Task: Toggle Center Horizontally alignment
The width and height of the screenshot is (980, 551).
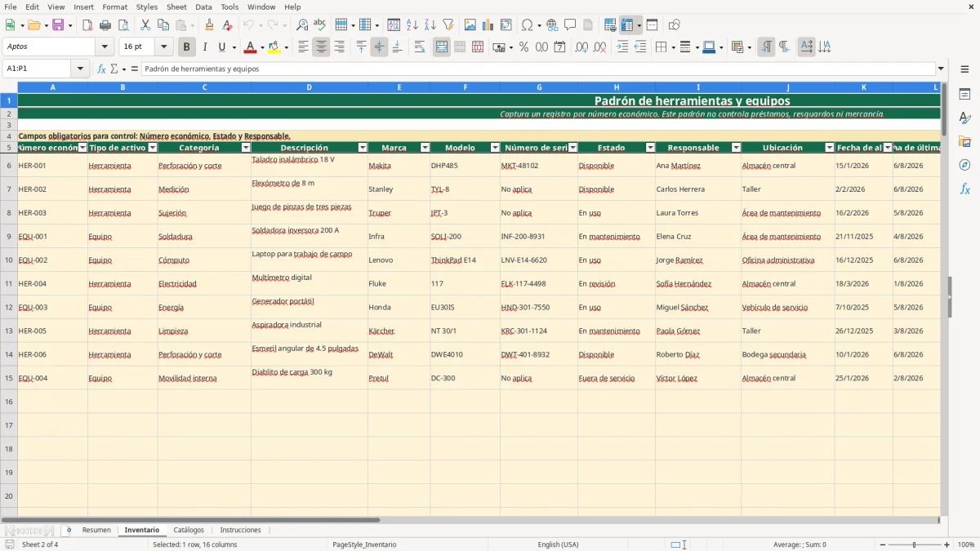Action: pos(321,47)
